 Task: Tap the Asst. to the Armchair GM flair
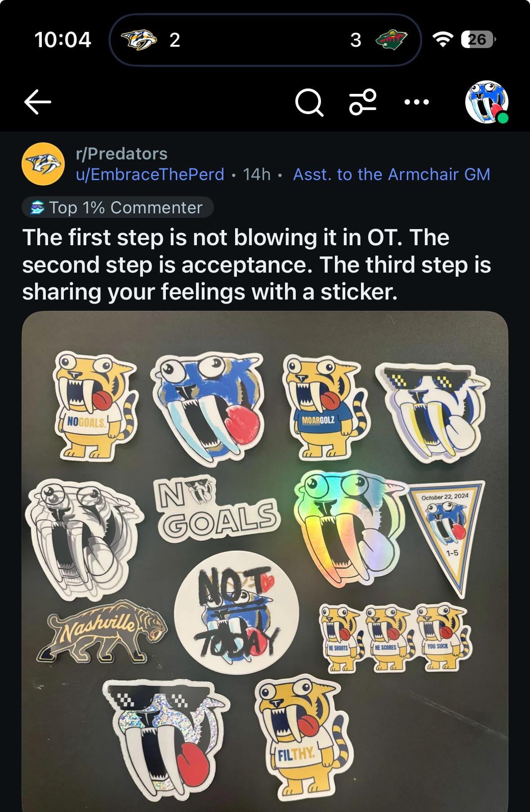[391, 174]
